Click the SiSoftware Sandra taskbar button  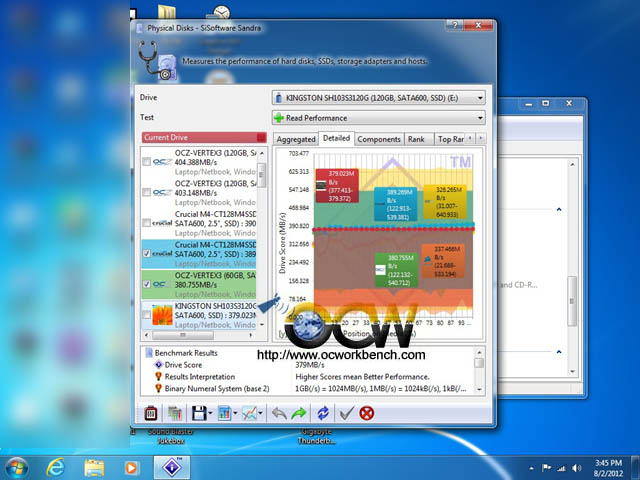pyautogui.click(x=171, y=467)
